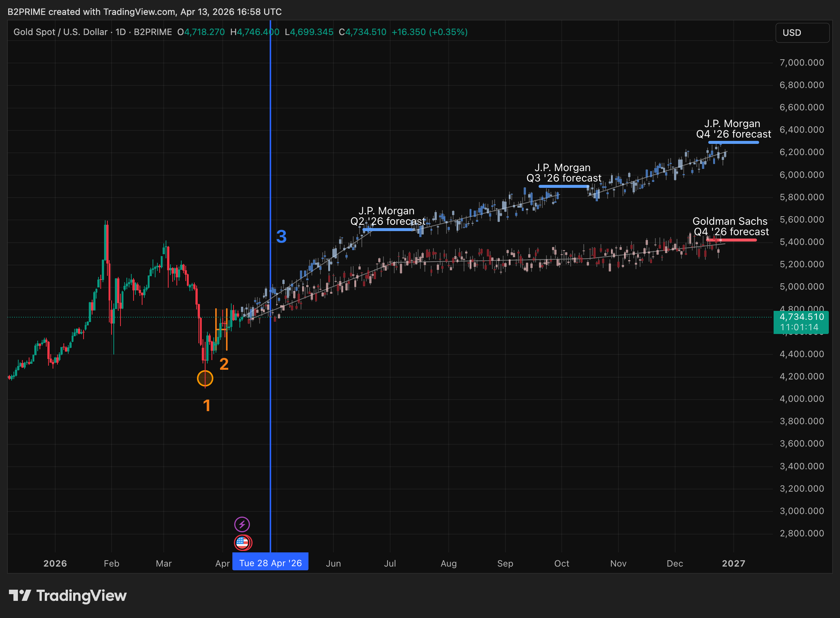Screen dimensions: 840x618
Task: Click the J.P. Morgan Q4 '26 forecast label
Action: click(x=733, y=129)
